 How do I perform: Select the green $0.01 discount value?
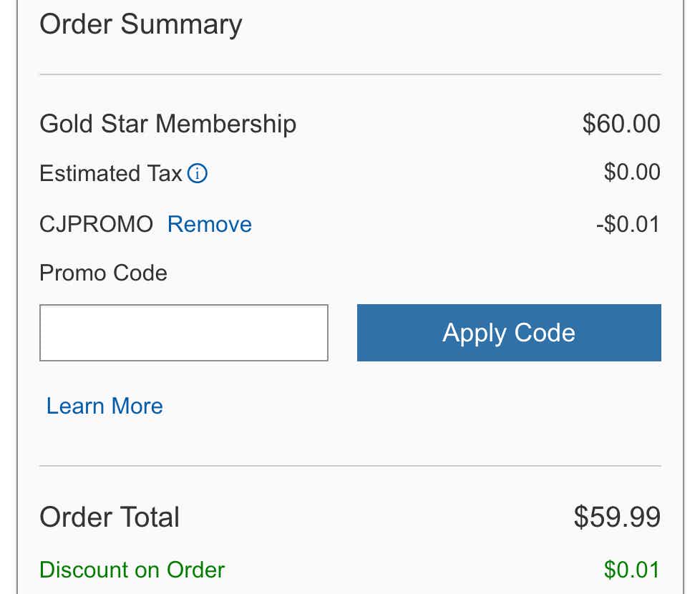631,570
